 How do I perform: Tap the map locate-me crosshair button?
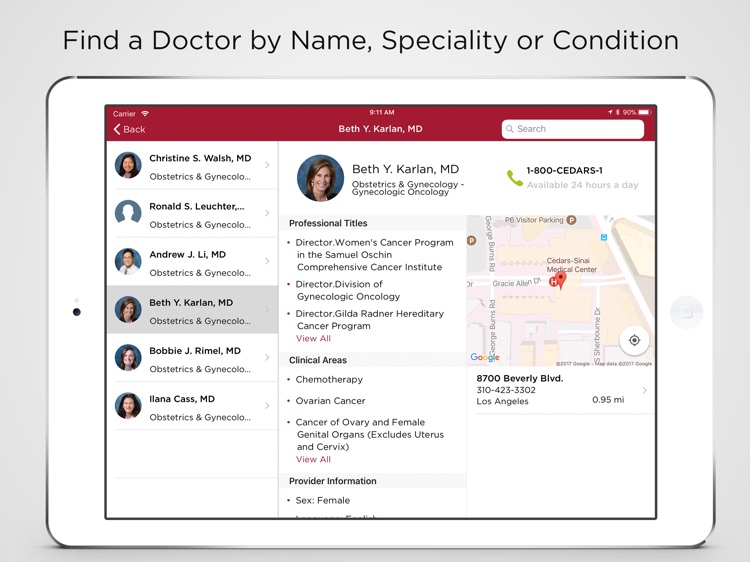pyautogui.click(x=634, y=340)
